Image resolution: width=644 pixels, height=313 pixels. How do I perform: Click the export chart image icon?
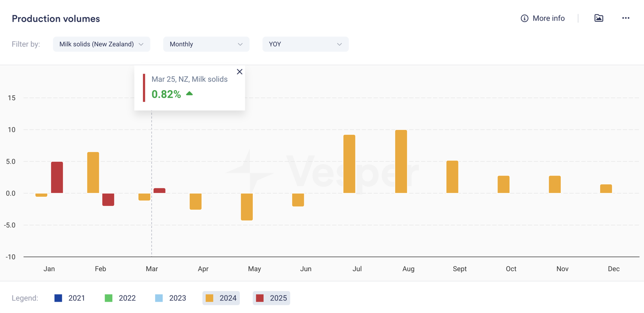click(599, 18)
